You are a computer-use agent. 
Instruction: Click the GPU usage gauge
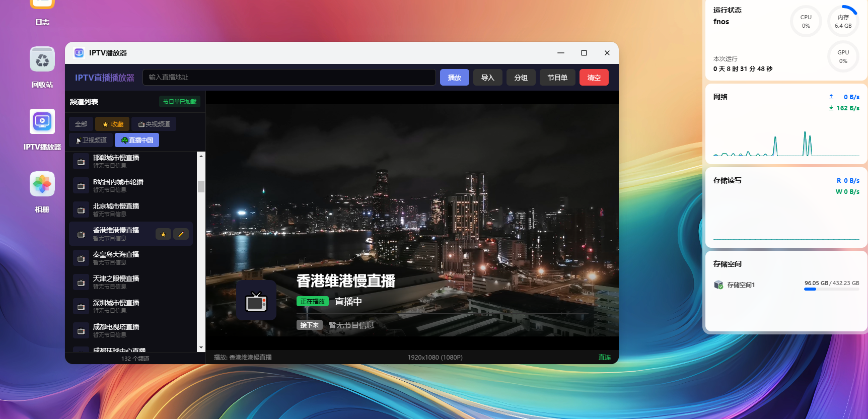click(843, 56)
